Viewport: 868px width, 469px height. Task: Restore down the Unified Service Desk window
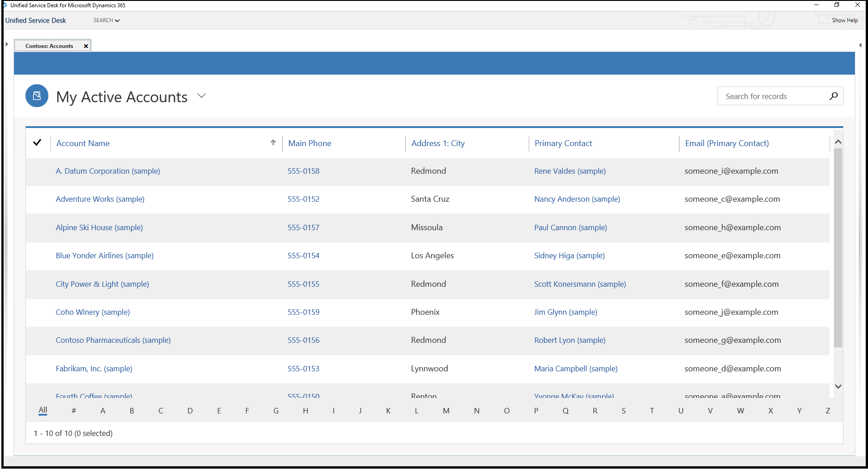(x=837, y=5)
